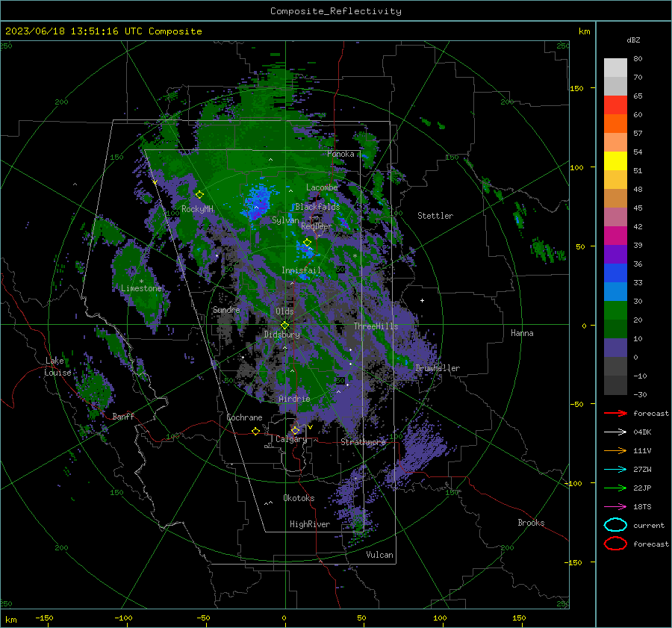This screenshot has width=672, height=628.
Task: Click the Sylvan label on the map
Action: [x=285, y=221]
